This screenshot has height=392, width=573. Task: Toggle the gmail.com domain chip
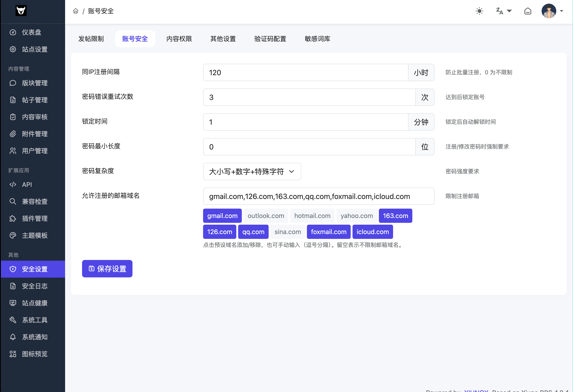[222, 216]
